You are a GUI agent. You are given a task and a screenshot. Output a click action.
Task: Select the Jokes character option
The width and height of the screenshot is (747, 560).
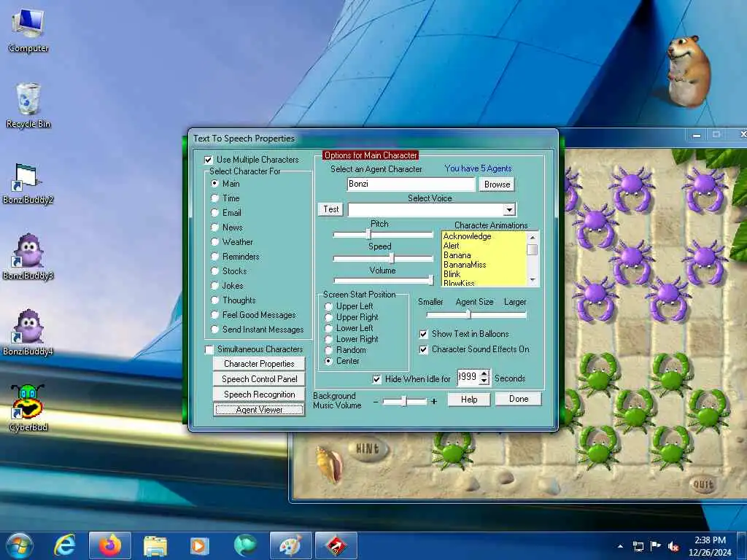(215, 286)
